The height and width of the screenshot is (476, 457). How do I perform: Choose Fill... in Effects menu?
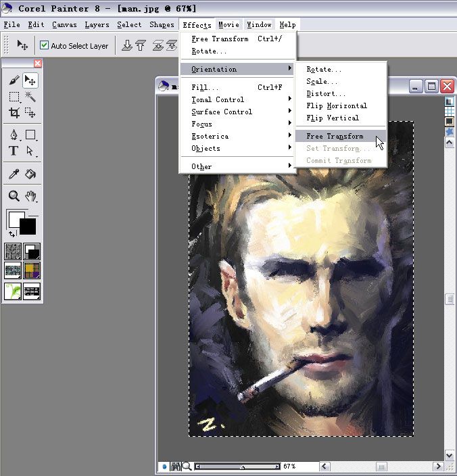pyautogui.click(x=237, y=87)
